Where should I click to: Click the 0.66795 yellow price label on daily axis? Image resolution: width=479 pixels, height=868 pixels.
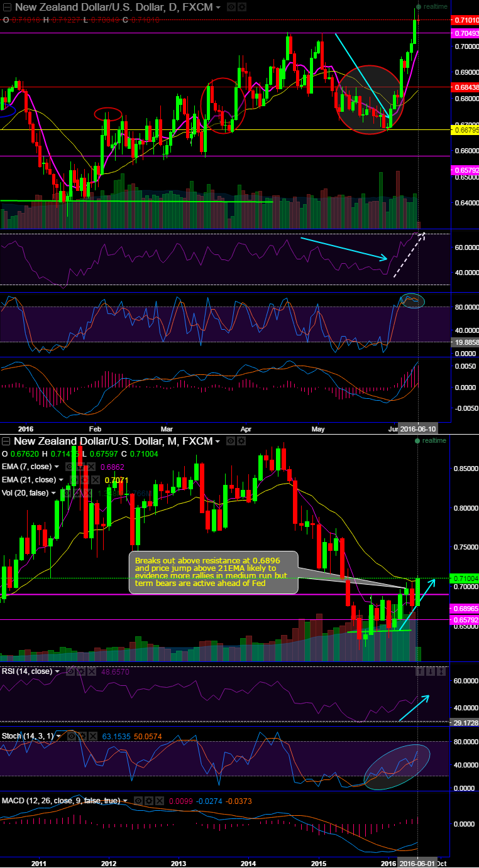tap(465, 130)
